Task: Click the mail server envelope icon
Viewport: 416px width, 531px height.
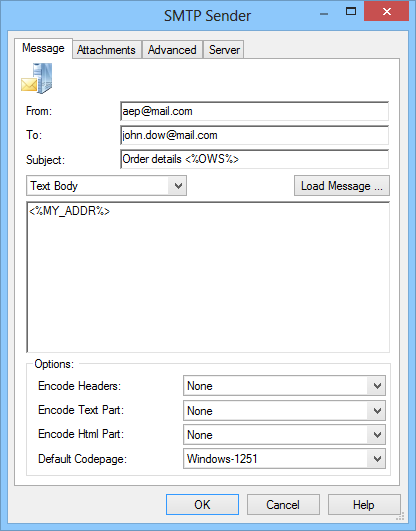Action: pos(37,79)
